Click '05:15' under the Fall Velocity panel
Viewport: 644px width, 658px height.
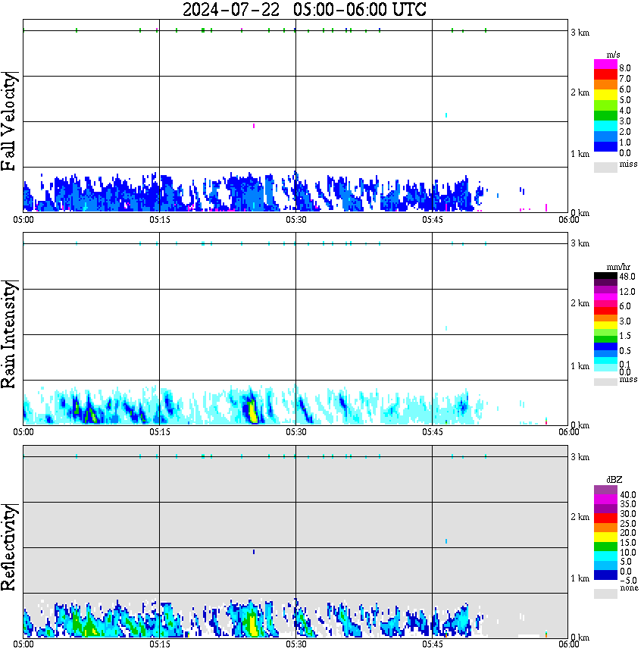(x=159, y=220)
